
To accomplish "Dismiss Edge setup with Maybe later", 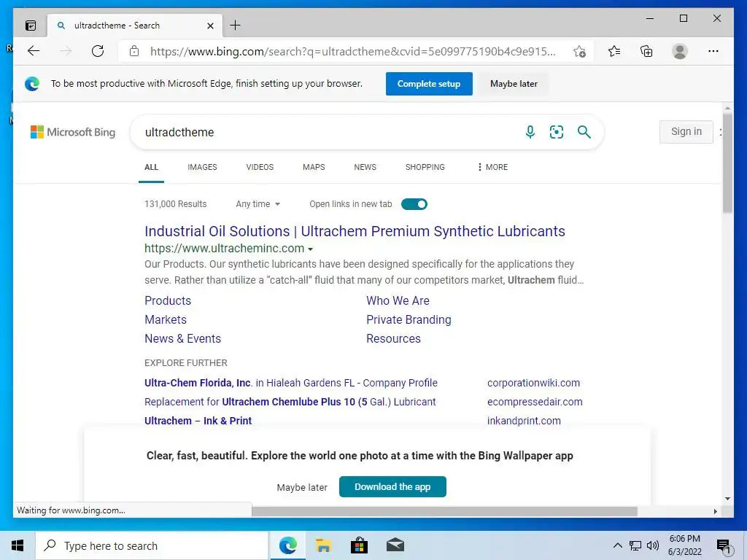I will pos(514,84).
